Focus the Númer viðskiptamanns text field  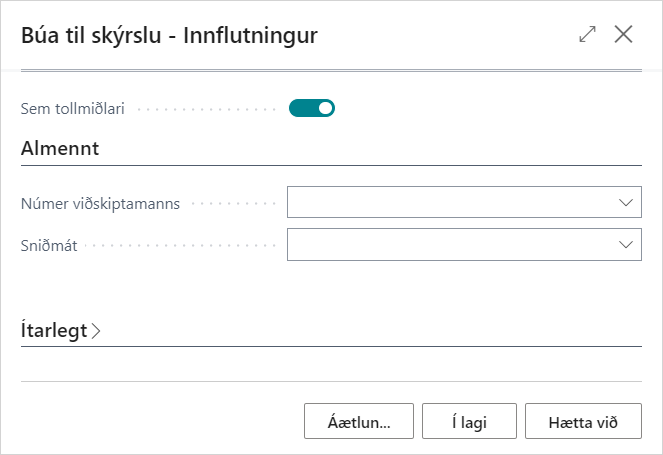[x=450, y=202]
